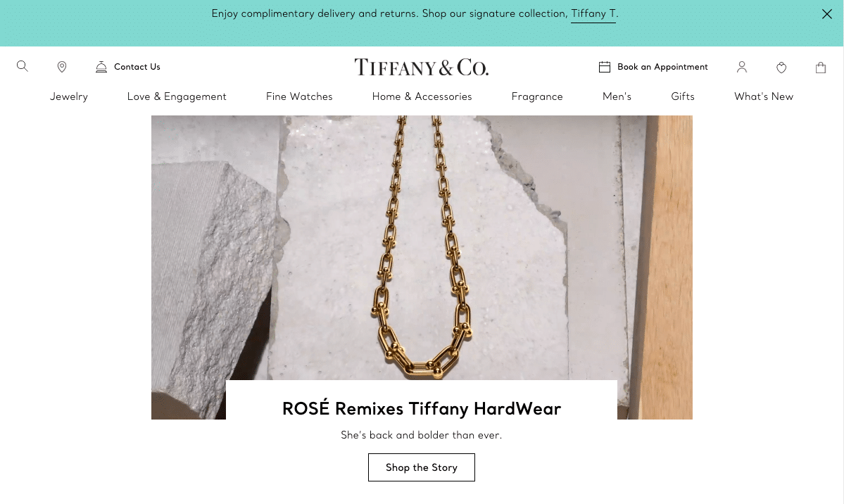Open What's New menu
This screenshot has width=844, height=504.
click(x=764, y=96)
